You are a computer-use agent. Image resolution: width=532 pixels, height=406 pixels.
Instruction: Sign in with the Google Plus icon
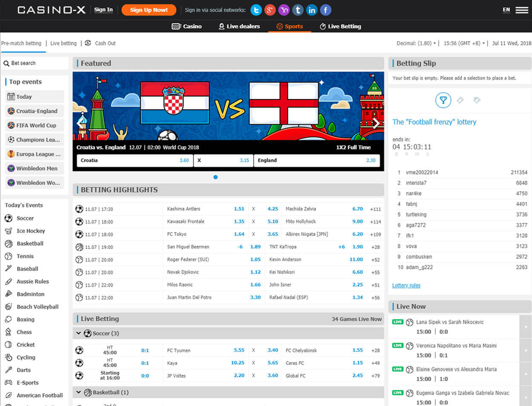pyautogui.click(x=270, y=10)
